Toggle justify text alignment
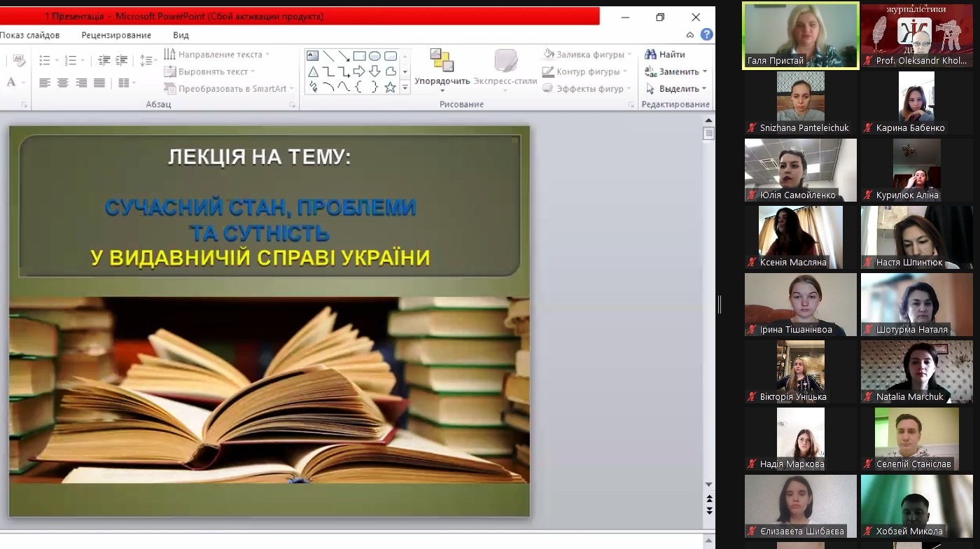Image resolution: width=980 pixels, height=549 pixels. [99, 83]
